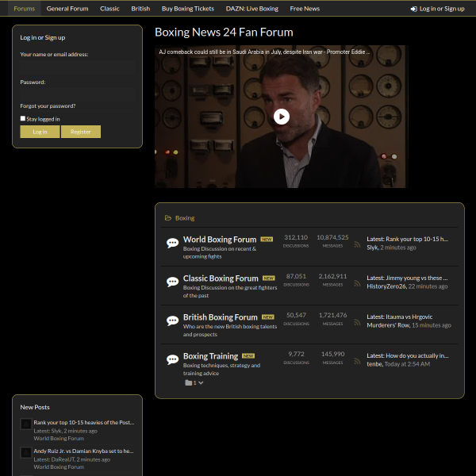The image size is (476, 476).
Task: Click Classic Boxing Forum speech bubble icon
Action: (x=172, y=282)
